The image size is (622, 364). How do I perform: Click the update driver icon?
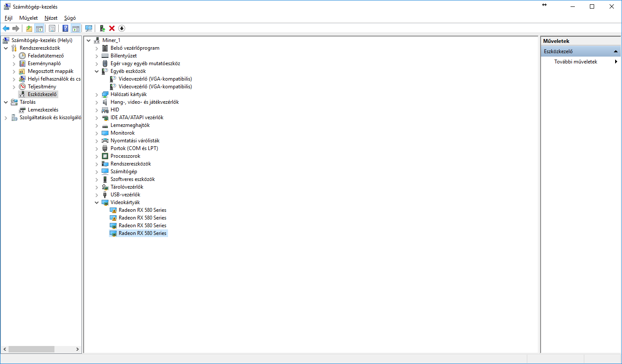point(102,28)
